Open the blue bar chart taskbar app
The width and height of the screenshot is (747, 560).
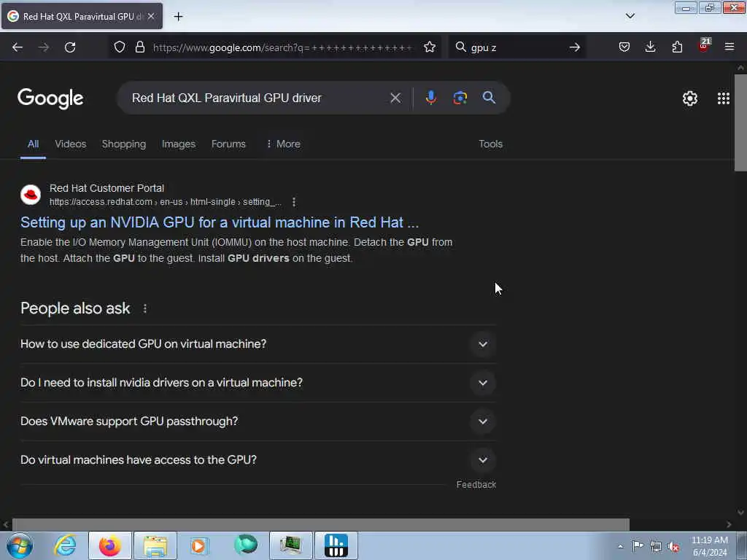point(336,545)
